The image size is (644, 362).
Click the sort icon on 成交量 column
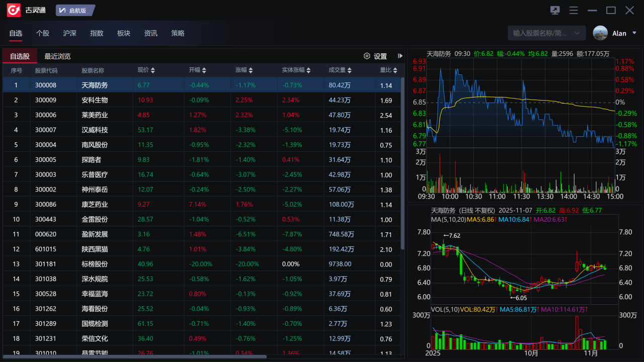coord(350,70)
